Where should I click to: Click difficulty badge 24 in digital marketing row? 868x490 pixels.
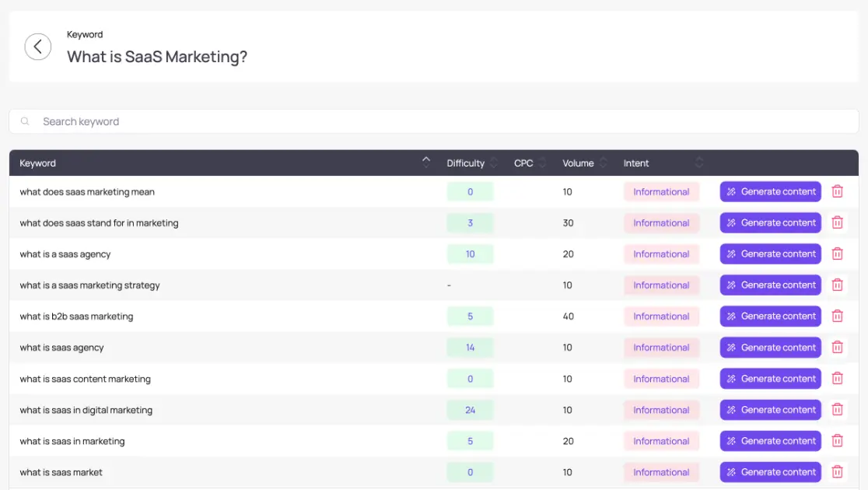point(470,410)
